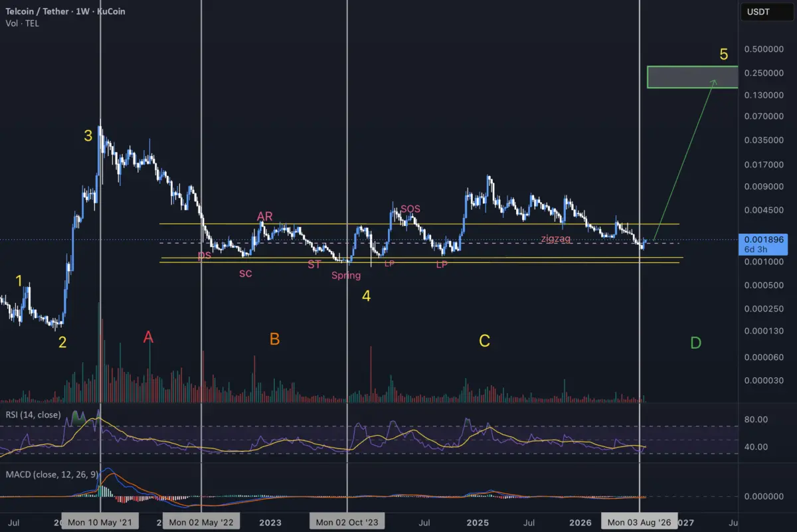
Task: Click the yellow wave label 3
Action: [88, 136]
